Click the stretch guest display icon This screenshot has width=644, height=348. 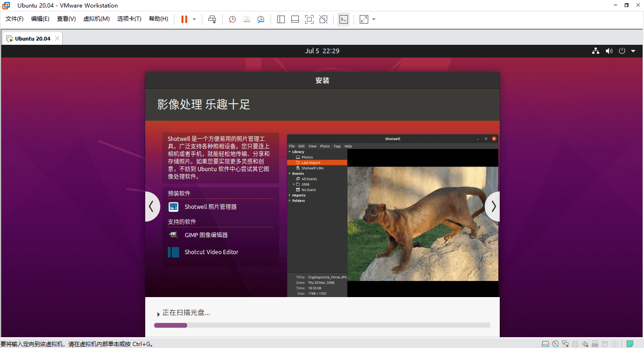pos(364,19)
